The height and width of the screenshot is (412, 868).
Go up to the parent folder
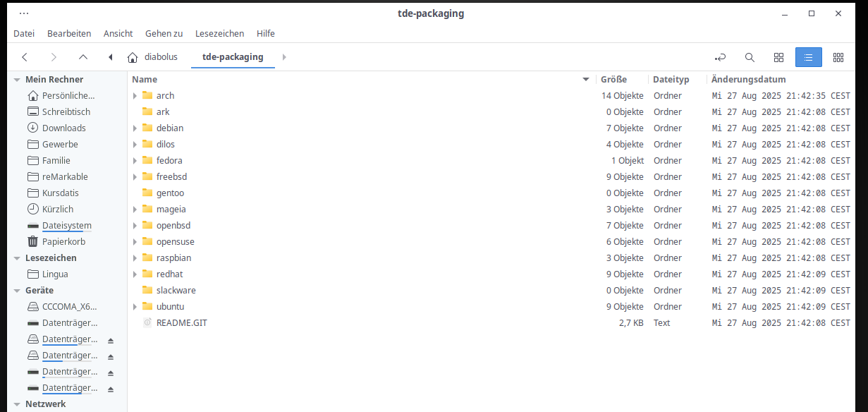tap(83, 57)
